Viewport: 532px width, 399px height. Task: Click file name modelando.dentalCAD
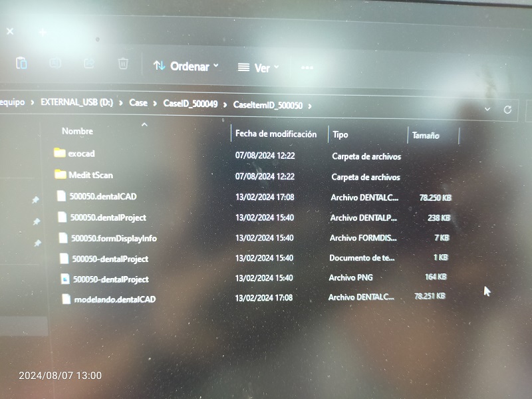[115, 299]
